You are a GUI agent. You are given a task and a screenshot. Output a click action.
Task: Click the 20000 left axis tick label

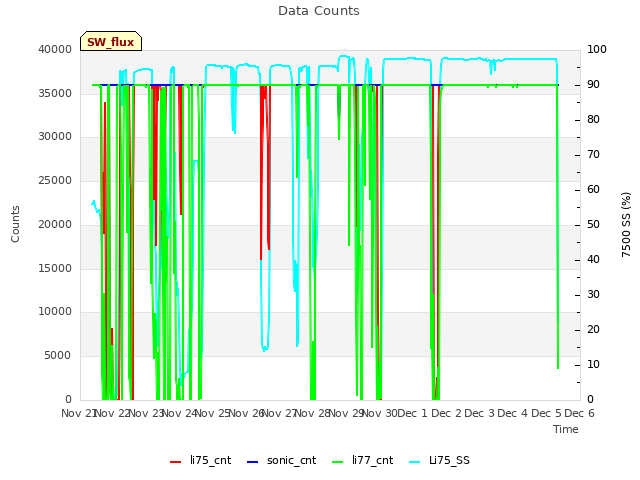[55, 224]
